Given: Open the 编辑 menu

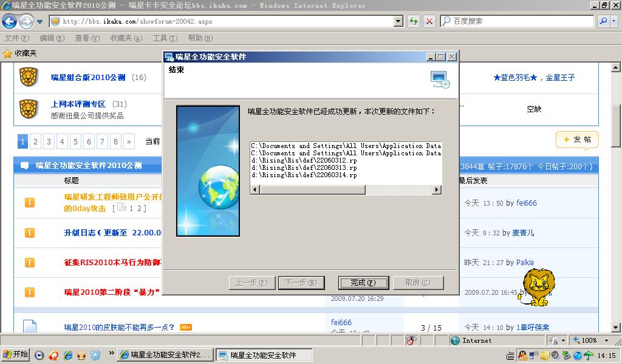Looking at the screenshot, I should [52, 38].
